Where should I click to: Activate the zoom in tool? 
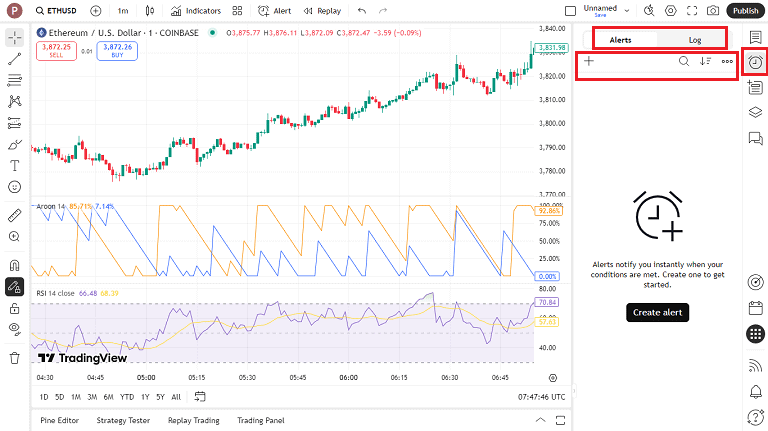(x=15, y=237)
